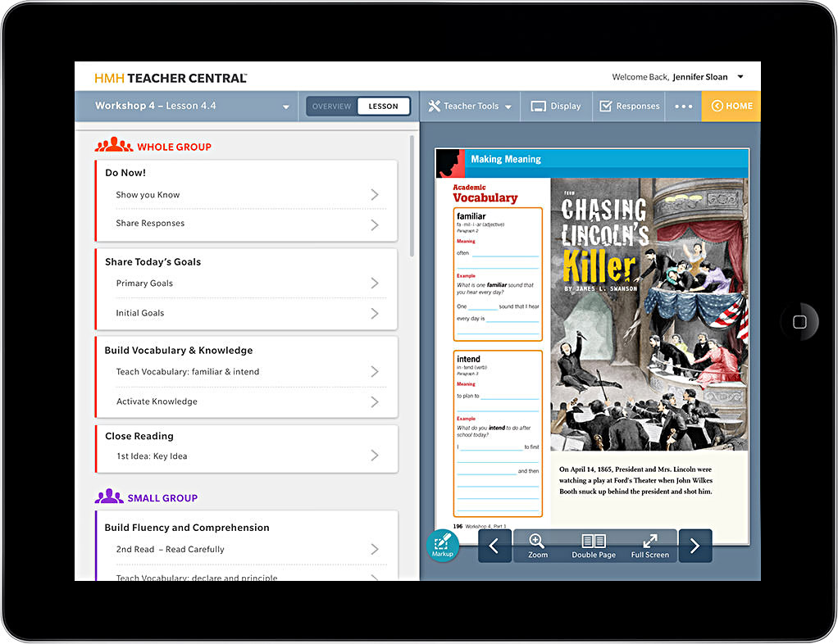Expand the Workshop 4 – Lesson 4.4 dropdown
This screenshot has width=838, height=644.
coord(286,107)
